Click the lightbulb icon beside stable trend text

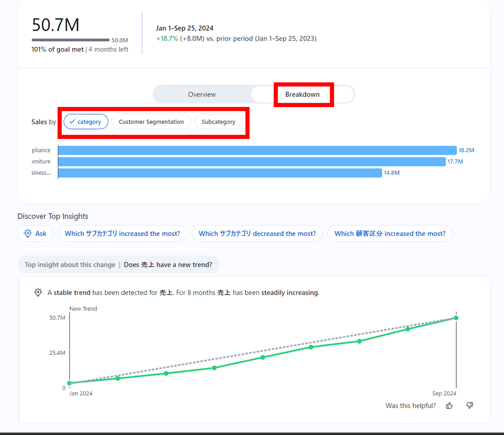38,292
